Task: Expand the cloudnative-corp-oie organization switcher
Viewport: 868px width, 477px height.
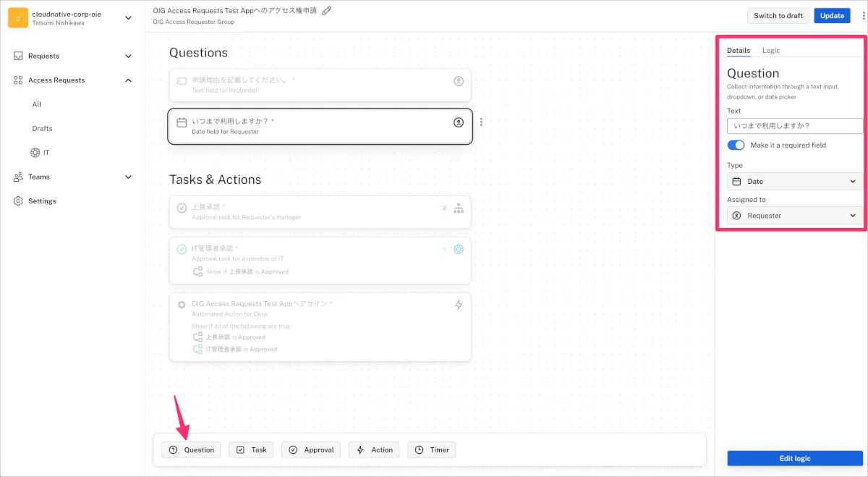Action: click(x=129, y=18)
